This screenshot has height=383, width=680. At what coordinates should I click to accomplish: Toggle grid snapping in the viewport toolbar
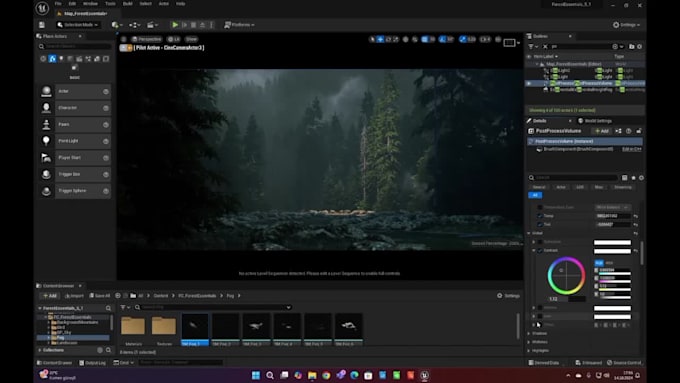[x=425, y=39]
